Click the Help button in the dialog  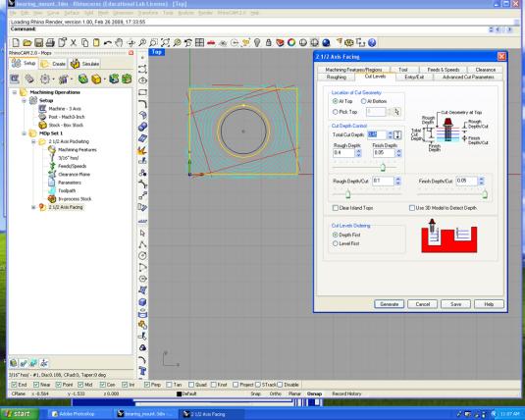489,304
